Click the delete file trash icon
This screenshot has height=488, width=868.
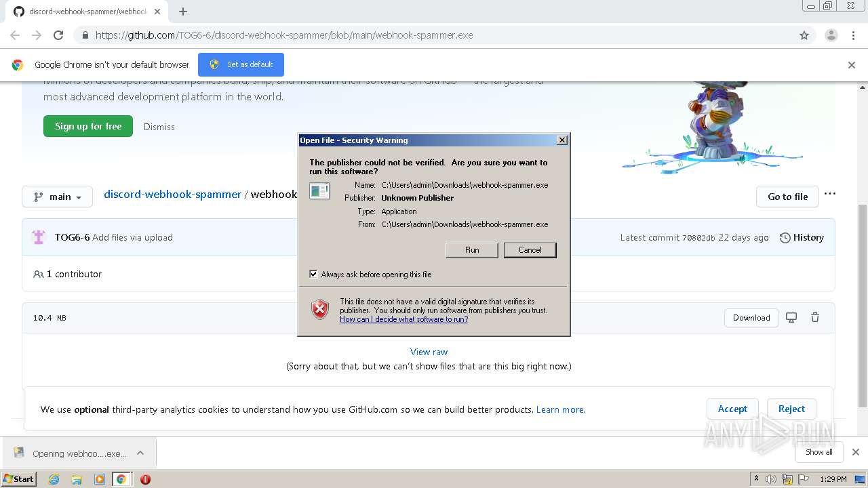pyautogui.click(x=815, y=317)
